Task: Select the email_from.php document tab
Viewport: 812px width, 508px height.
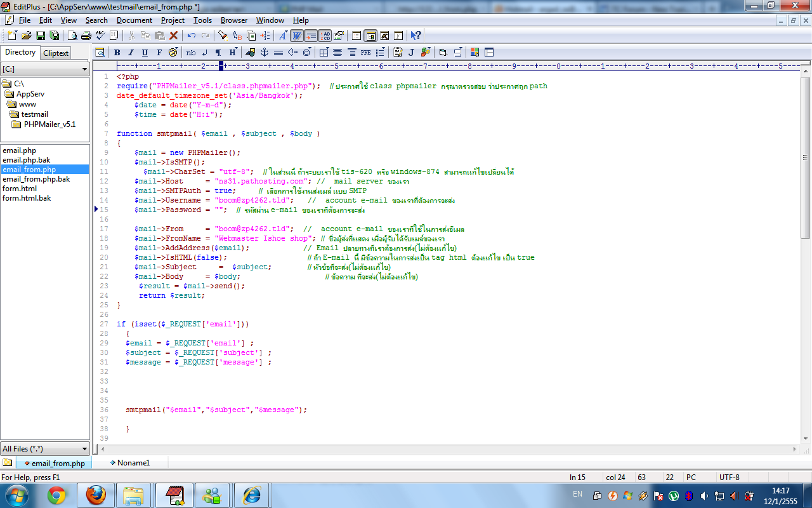Action: point(55,463)
